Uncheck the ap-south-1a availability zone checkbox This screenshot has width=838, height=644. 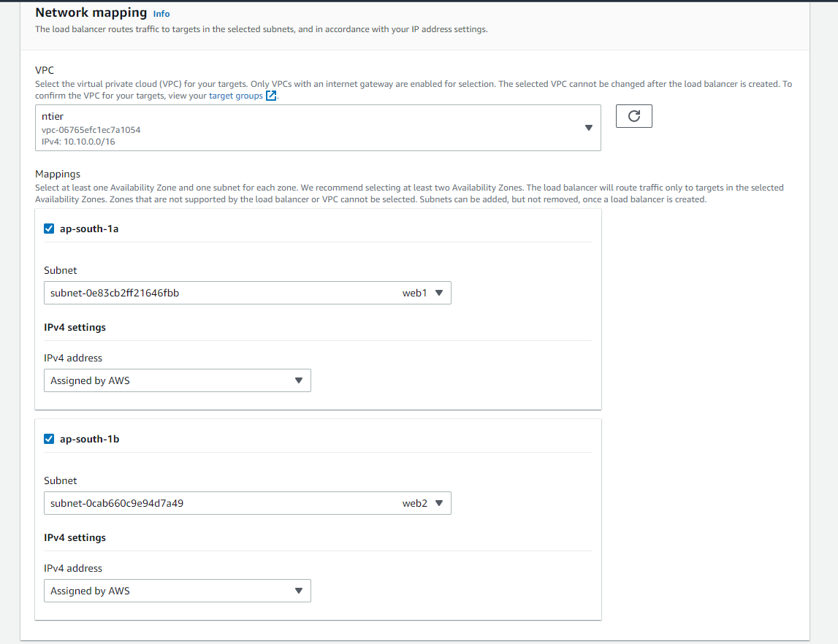(x=49, y=229)
